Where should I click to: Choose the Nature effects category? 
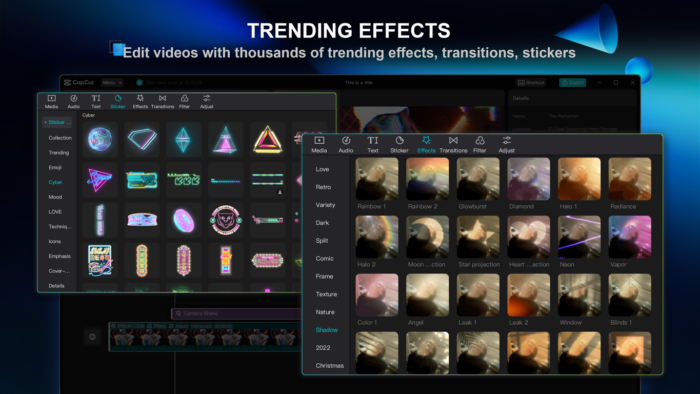(x=325, y=312)
